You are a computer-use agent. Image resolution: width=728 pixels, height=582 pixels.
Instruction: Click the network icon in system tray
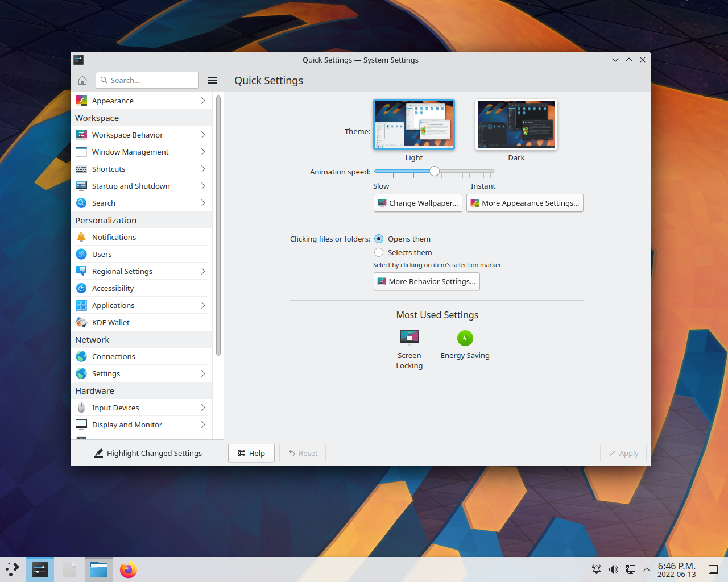(631, 569)
